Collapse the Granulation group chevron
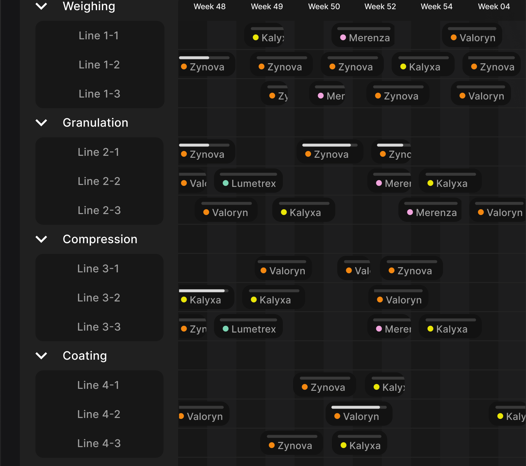The width and height of the screenshot is (526, 466). [41, 123]
